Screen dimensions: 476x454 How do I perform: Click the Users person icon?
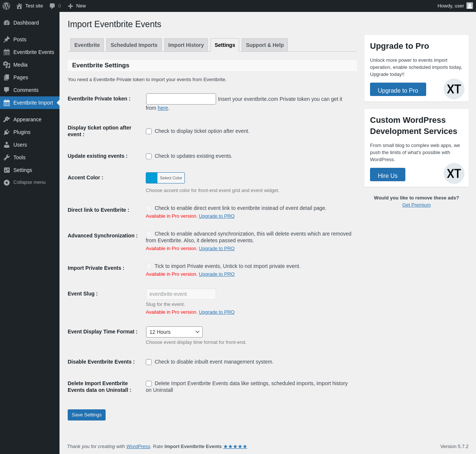click(x=7, y=145)
